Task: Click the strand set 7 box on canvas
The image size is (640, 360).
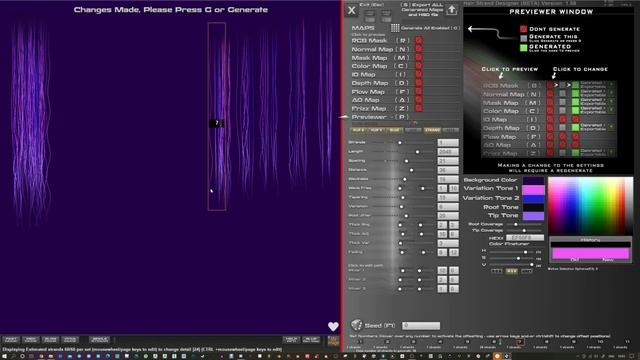Action: pos(217,116)
